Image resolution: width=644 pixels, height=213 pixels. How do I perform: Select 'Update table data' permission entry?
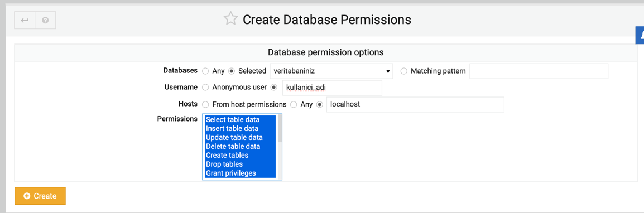click(x=240, y=138)
